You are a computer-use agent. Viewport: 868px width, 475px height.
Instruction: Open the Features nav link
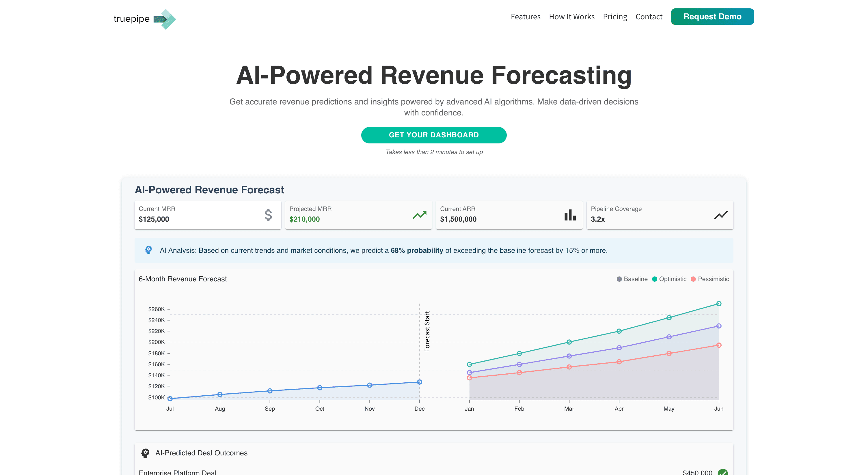click(525, 16)
